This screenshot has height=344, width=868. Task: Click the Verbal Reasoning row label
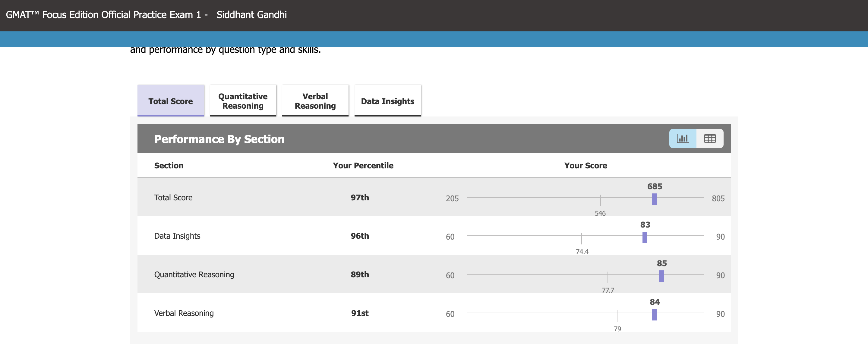point(184,313)
